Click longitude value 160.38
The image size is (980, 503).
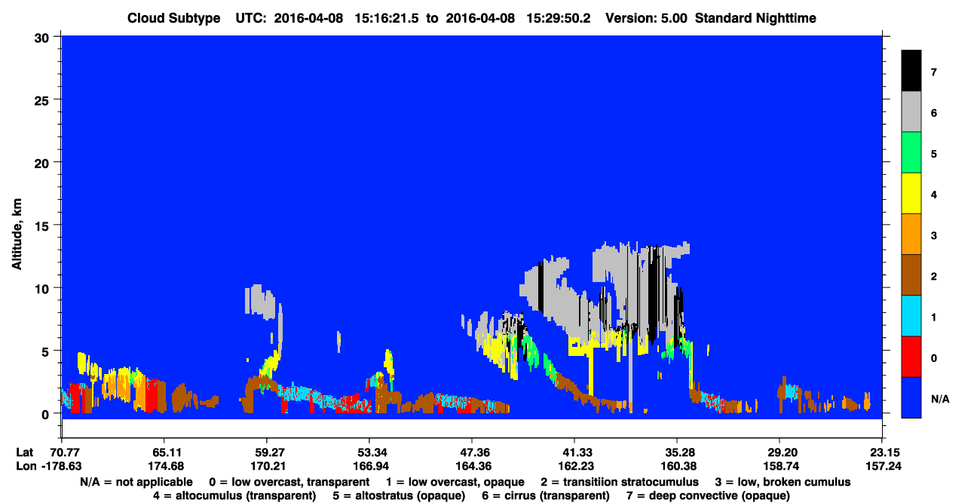coord(676,466)
